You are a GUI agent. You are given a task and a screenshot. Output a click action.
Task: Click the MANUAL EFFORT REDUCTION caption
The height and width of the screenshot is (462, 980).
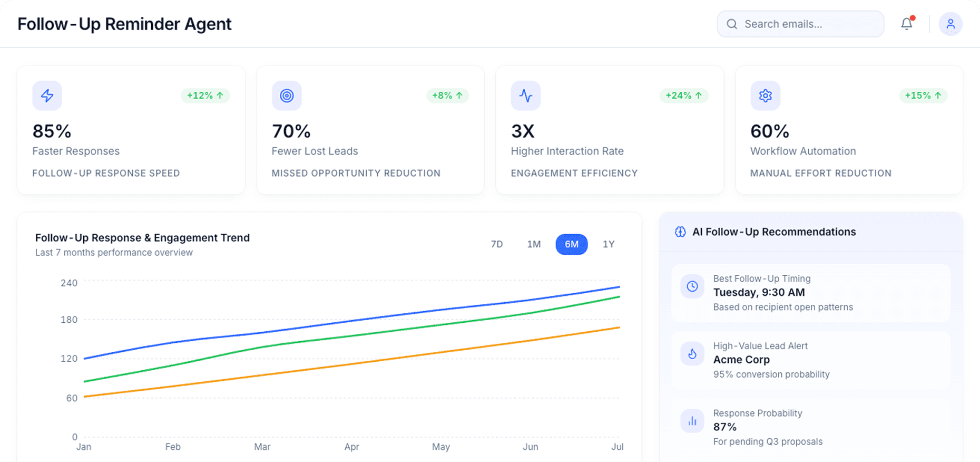[x=821, y=173]
